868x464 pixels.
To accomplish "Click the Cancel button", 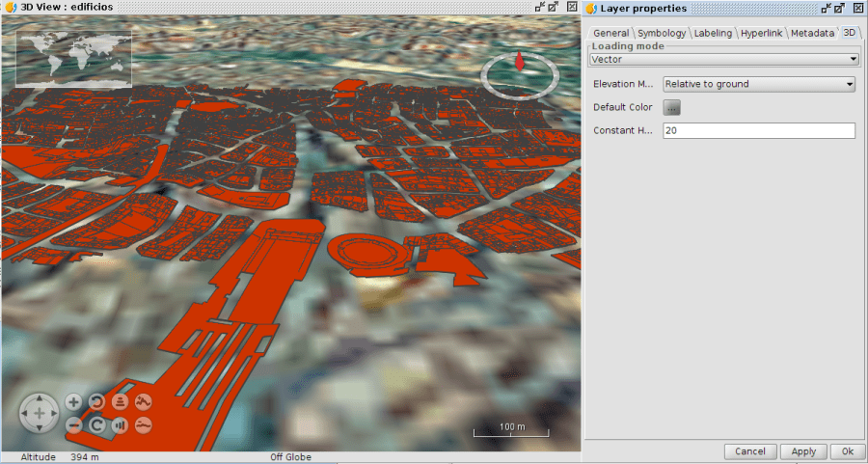I will tap(749, 451).
